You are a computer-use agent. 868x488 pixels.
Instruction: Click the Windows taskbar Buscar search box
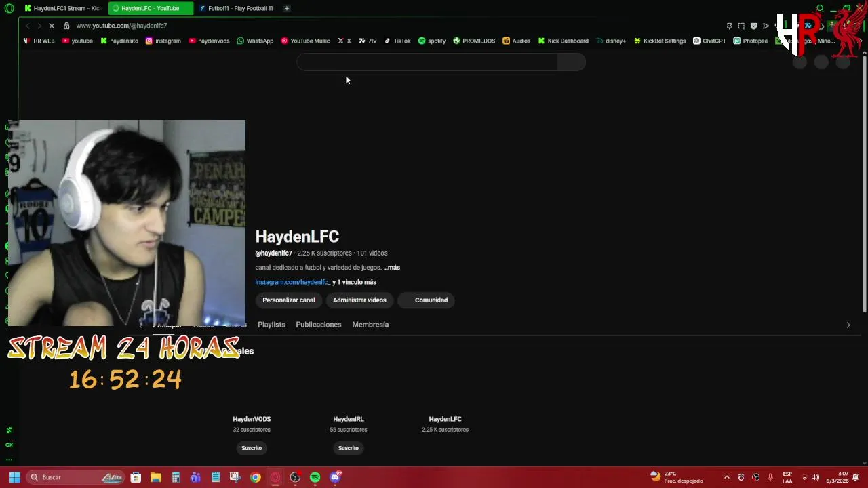click(x=75, y=477)
